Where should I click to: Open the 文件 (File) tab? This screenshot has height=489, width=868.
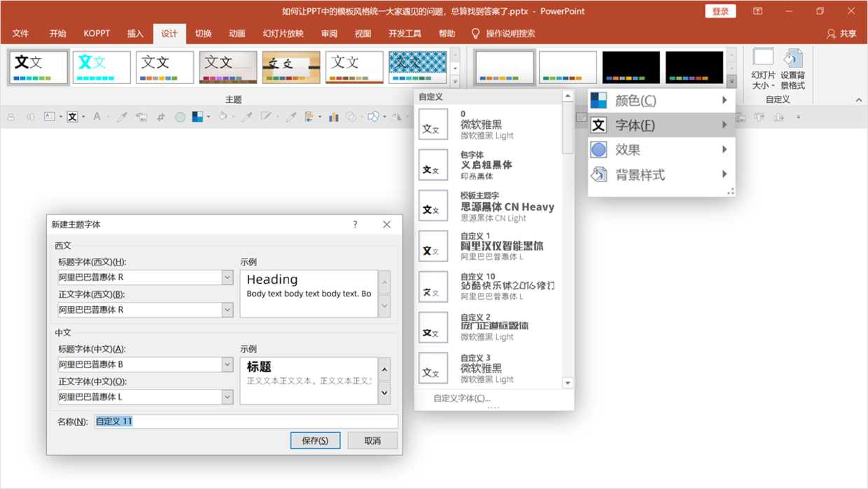20,34
